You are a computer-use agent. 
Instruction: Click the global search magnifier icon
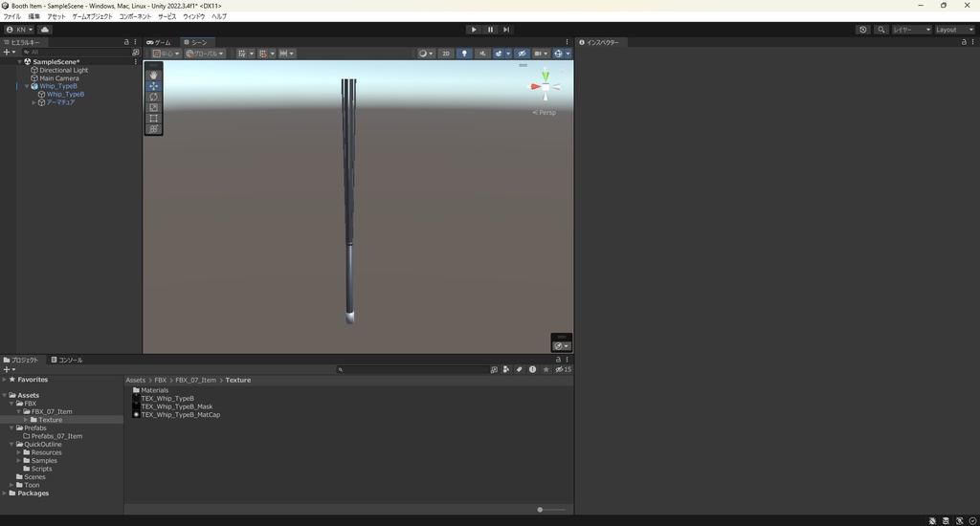(881, 30)
